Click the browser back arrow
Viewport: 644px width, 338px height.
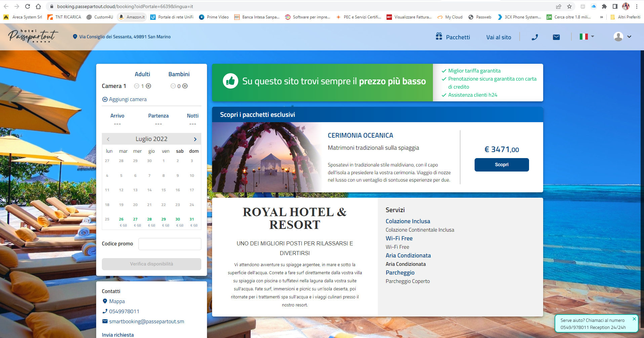6,6
